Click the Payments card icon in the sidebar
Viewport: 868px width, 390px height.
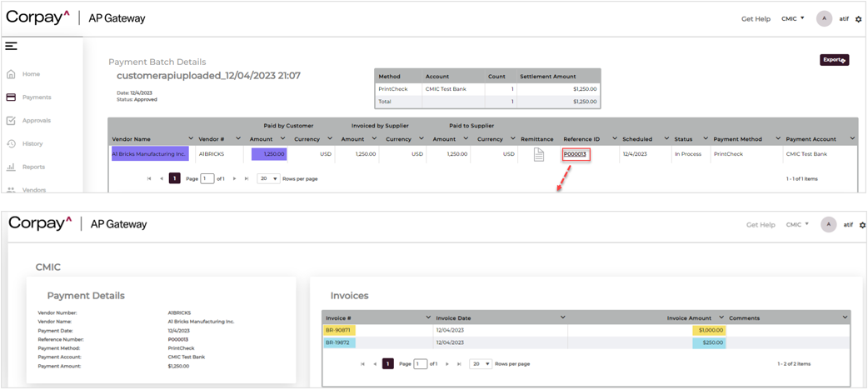click(11, 97)
